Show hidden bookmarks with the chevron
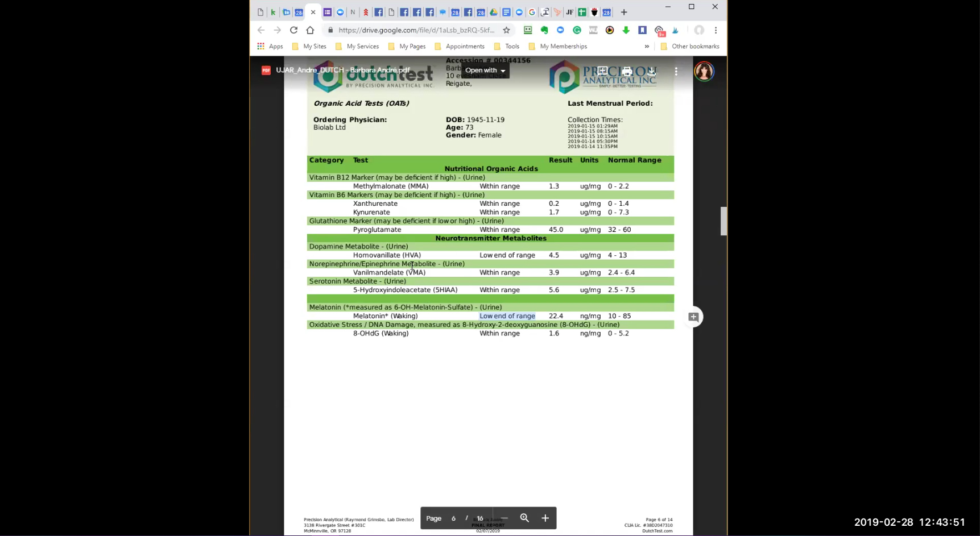Viewport: 980px width, 536px height. point(647,47)
